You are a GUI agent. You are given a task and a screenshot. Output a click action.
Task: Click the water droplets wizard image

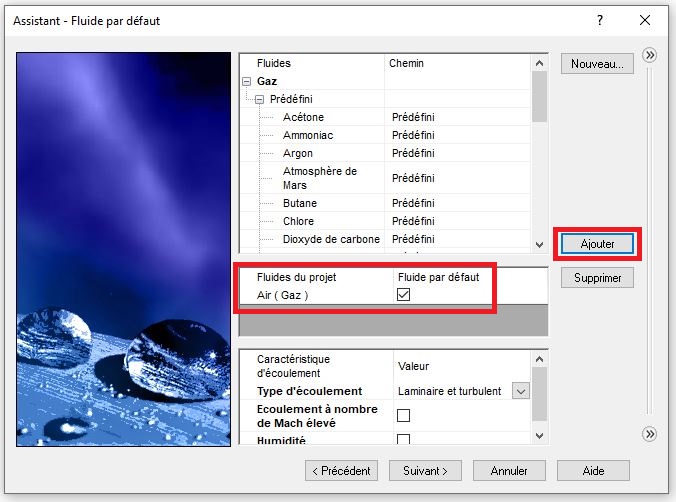pyautogui.click(x=124, y=249)
